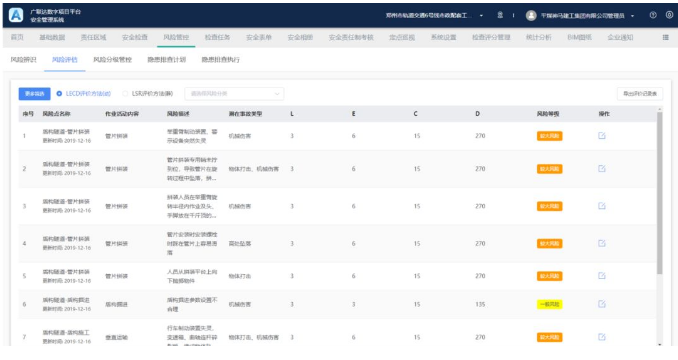Open the grid menu icon in navigation bar

(x=665, y=38)
